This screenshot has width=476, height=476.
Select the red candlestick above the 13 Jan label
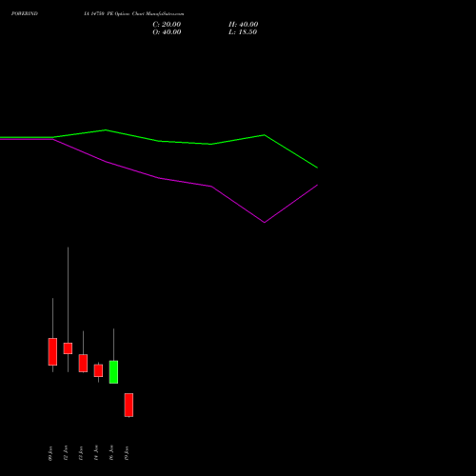tap(83, 363)
